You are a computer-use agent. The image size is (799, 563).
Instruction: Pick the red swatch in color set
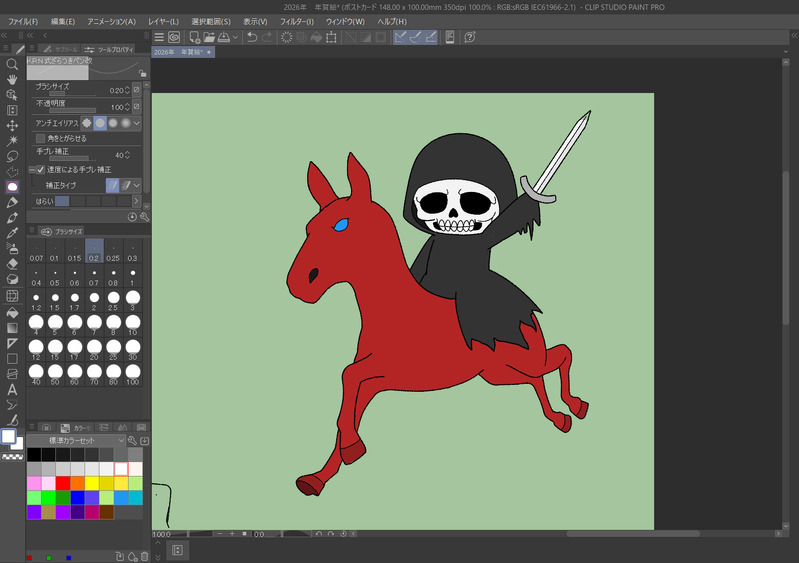(63, 483)
